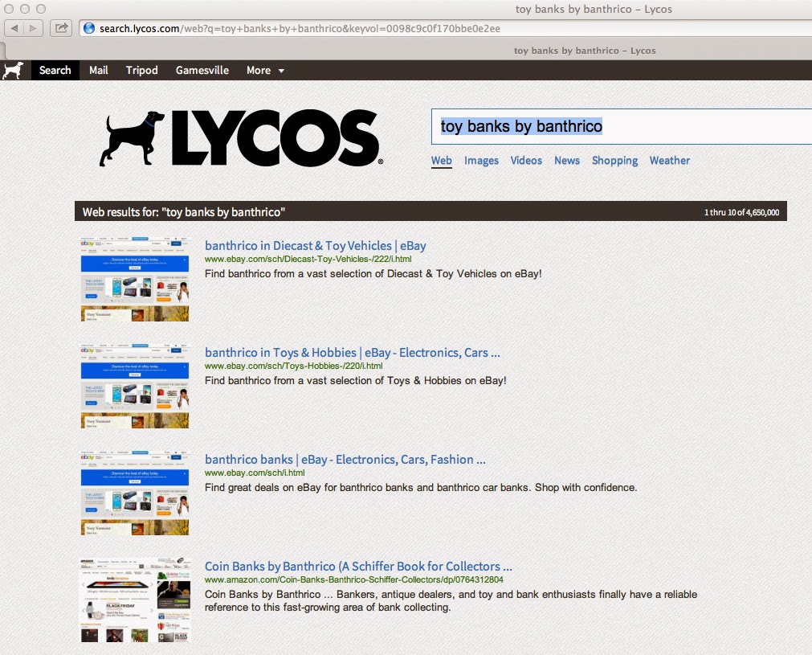The width and height of the screenshot is (812, 655).
Task: Switch to Shopping search results
Action: [614, 161]
